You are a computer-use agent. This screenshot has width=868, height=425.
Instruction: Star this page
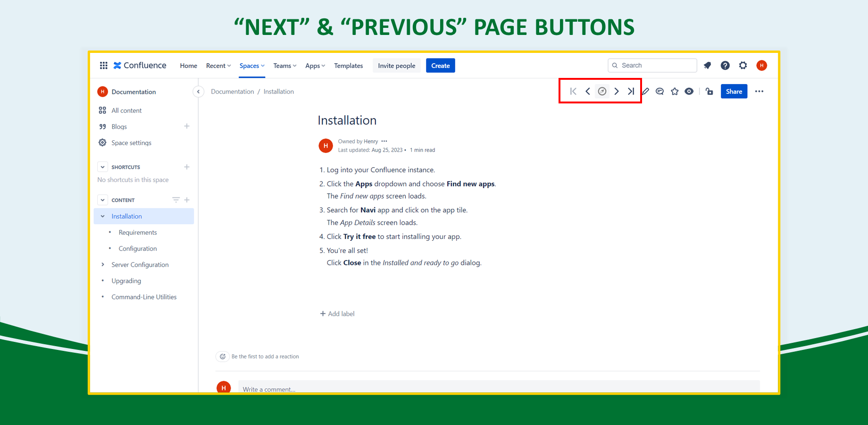675,91
